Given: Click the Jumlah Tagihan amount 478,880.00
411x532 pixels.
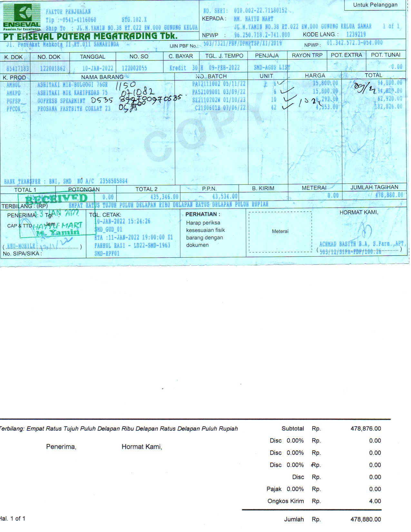Looking at the screenshot, I should [389, 195].
